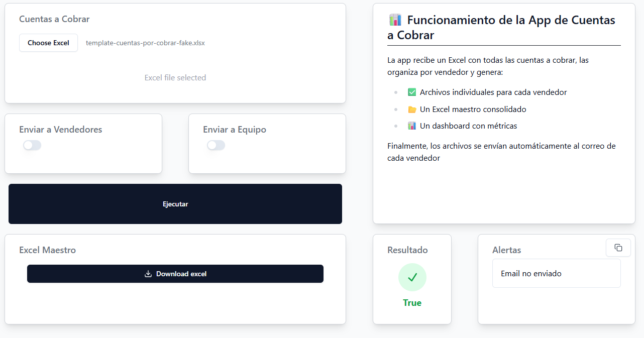Select the filename template-cuentas-por-cobrar-fake.xlsx

tap(146, 43)
